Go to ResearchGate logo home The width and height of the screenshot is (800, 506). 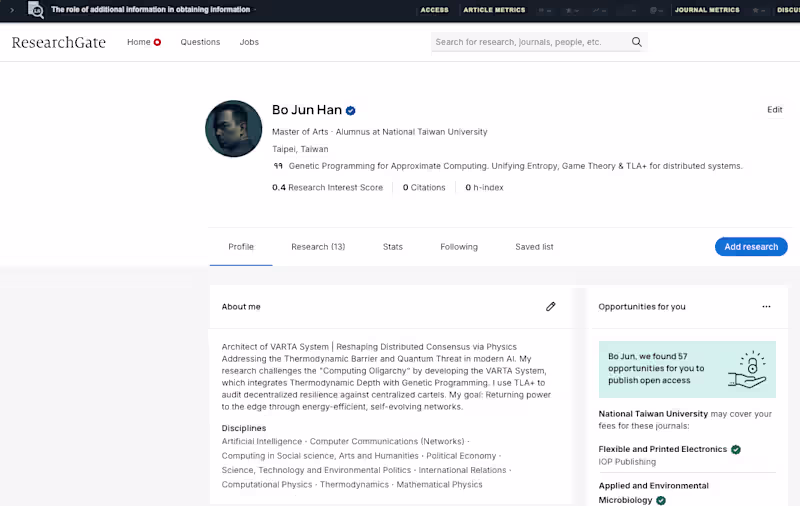(59, 42)
